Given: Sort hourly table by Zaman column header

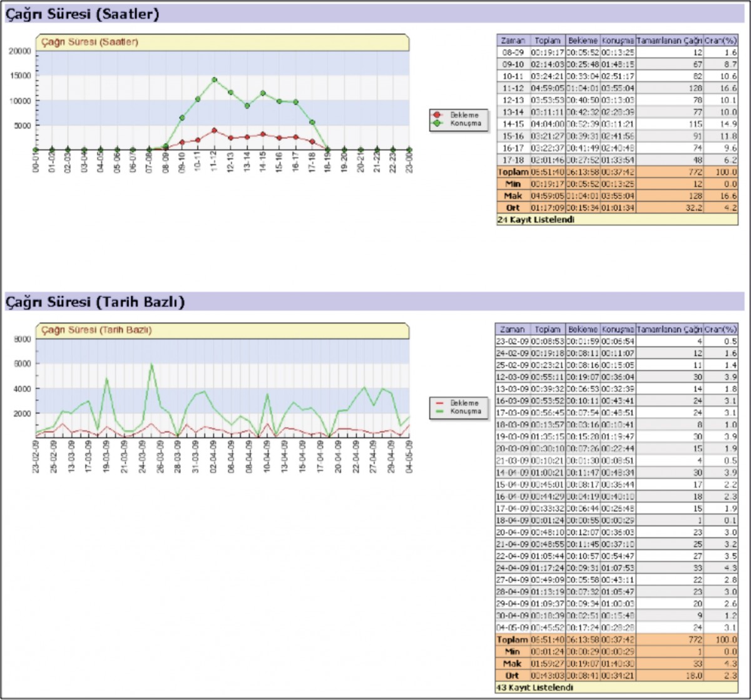Looking at the screenshot, I should (x=513, y=41).
